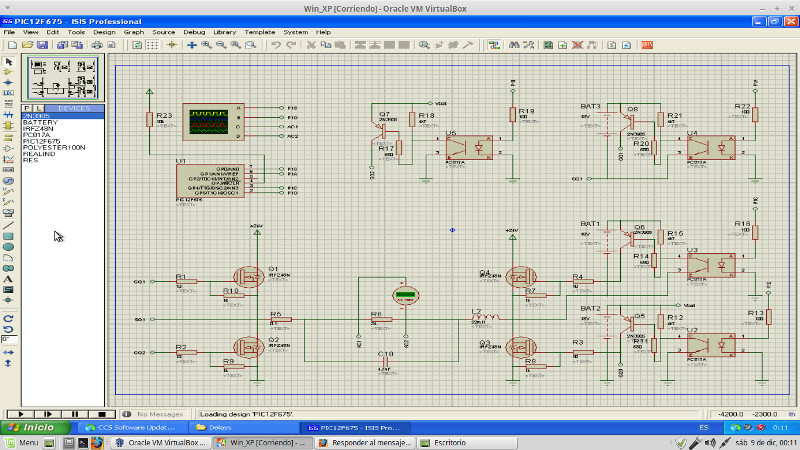Viewport: 800px width, 450px height.
Task: Open the Library menu
Action: click(x=224, y=32)
